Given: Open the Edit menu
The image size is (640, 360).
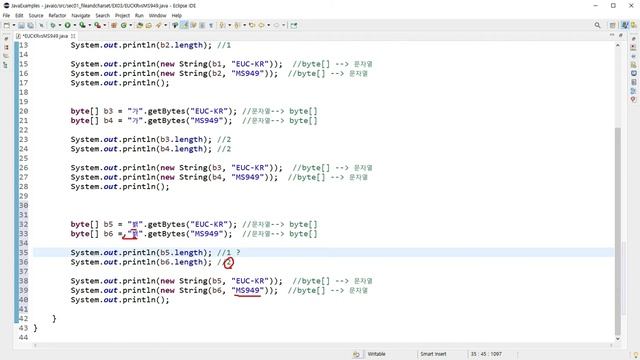Looking at the screenshot, I should pyautogui.click(x=19, y=16).
